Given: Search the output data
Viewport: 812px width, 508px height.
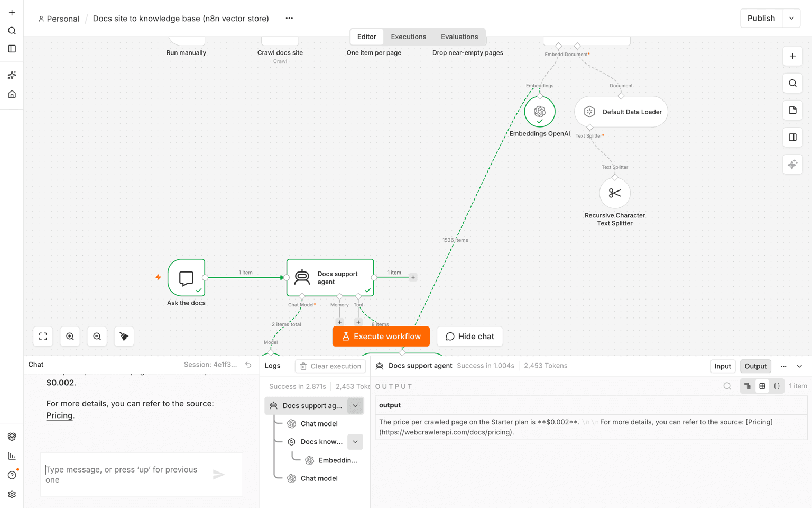Looking at the screenshot, I should pos(727,386).
